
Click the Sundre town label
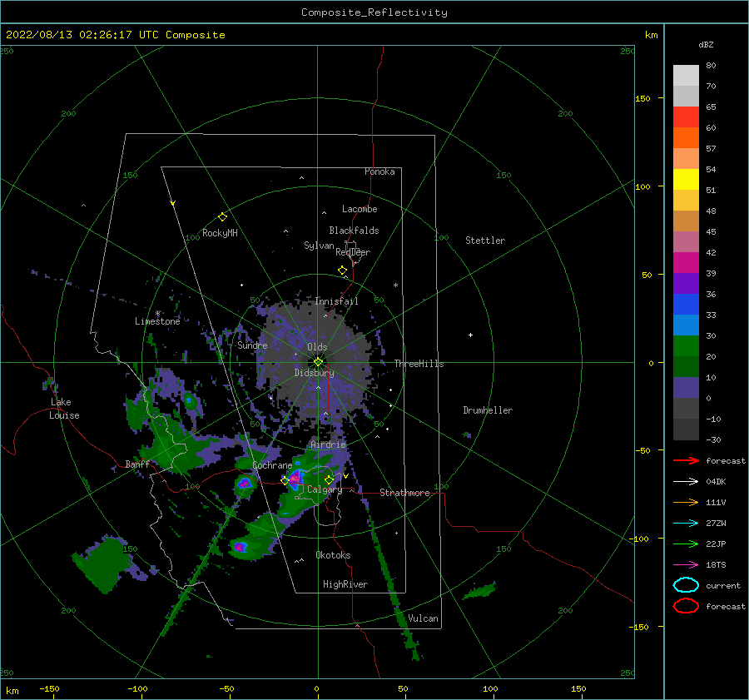[x=252, y=345]
